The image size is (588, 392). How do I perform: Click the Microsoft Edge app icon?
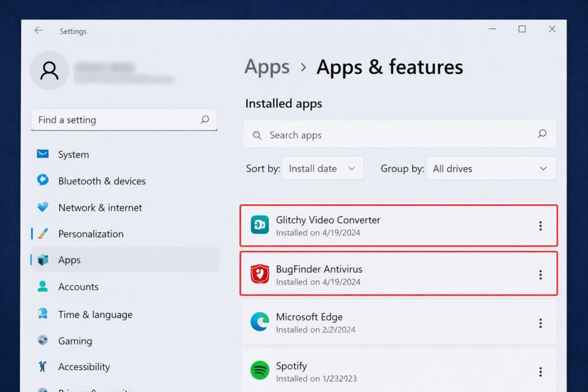point(260,322)
